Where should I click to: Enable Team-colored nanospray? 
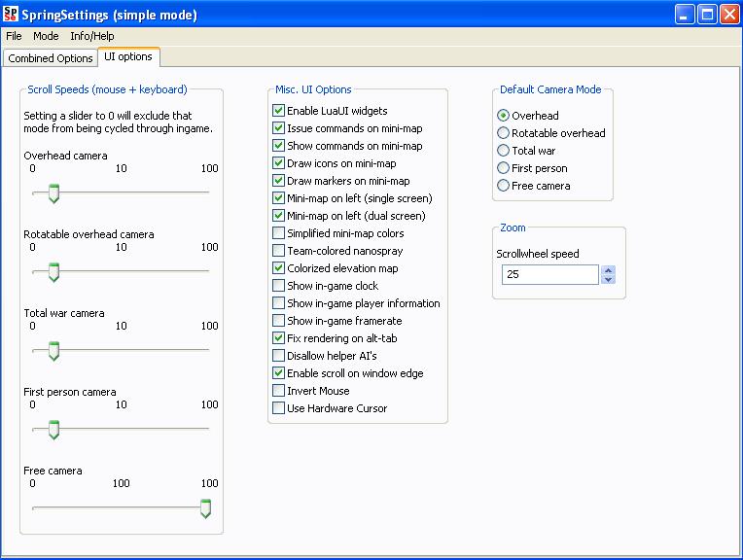pyautogui.click(x=278, y=251)
